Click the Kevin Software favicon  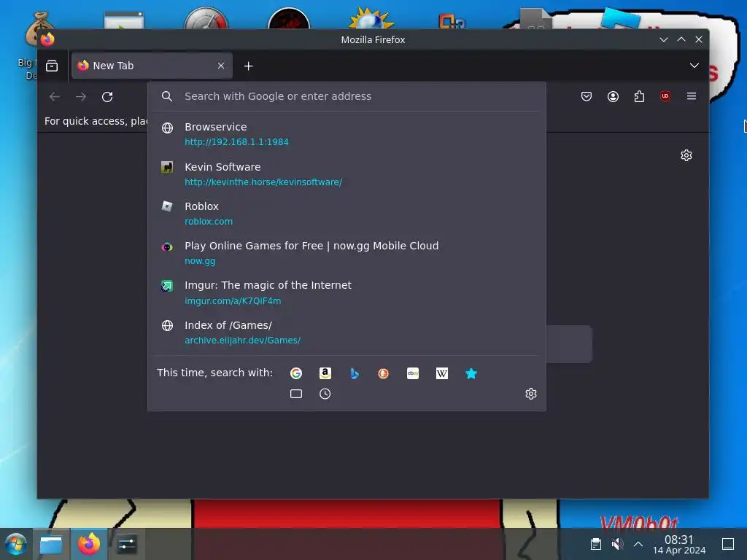point(167,167)
